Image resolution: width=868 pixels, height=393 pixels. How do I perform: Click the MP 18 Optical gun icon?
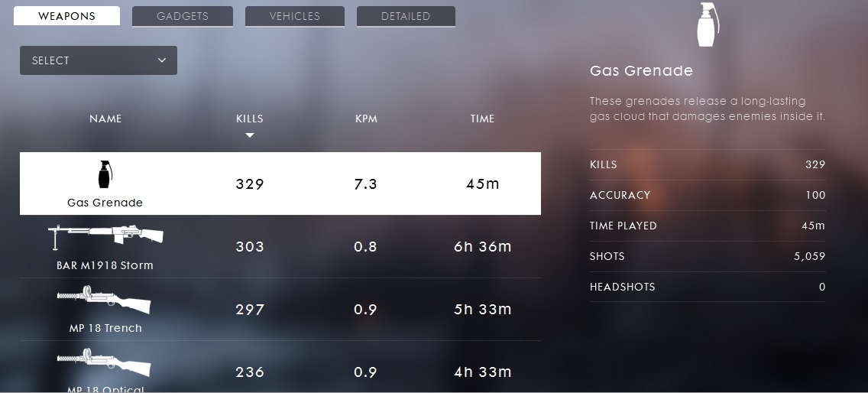click(x=105, y=361)
